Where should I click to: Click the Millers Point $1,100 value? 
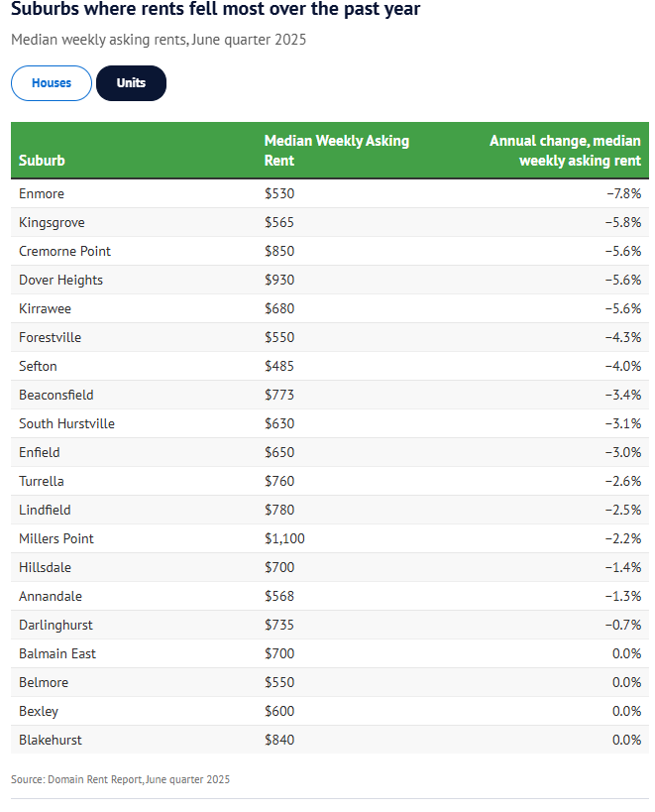coord(284,538)
